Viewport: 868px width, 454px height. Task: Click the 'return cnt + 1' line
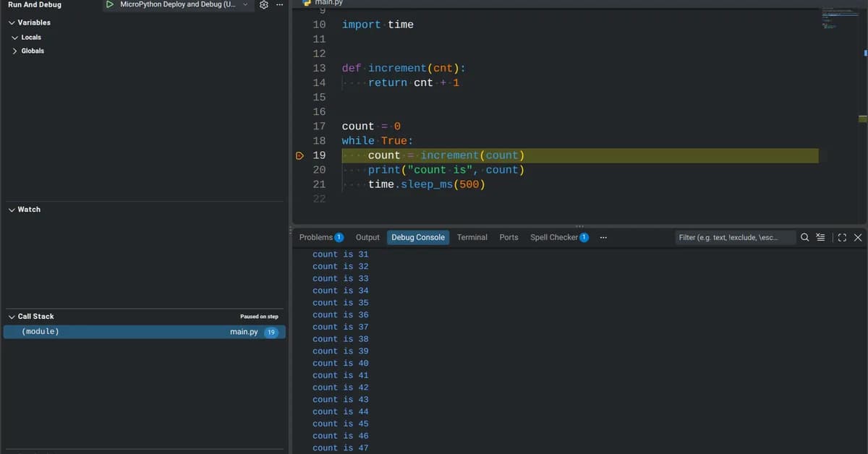[414, 82]
